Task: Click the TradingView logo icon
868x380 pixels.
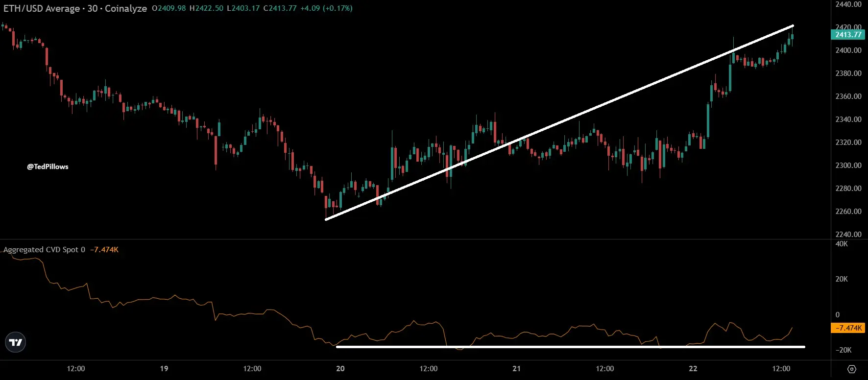Action: tap(16, 342)
